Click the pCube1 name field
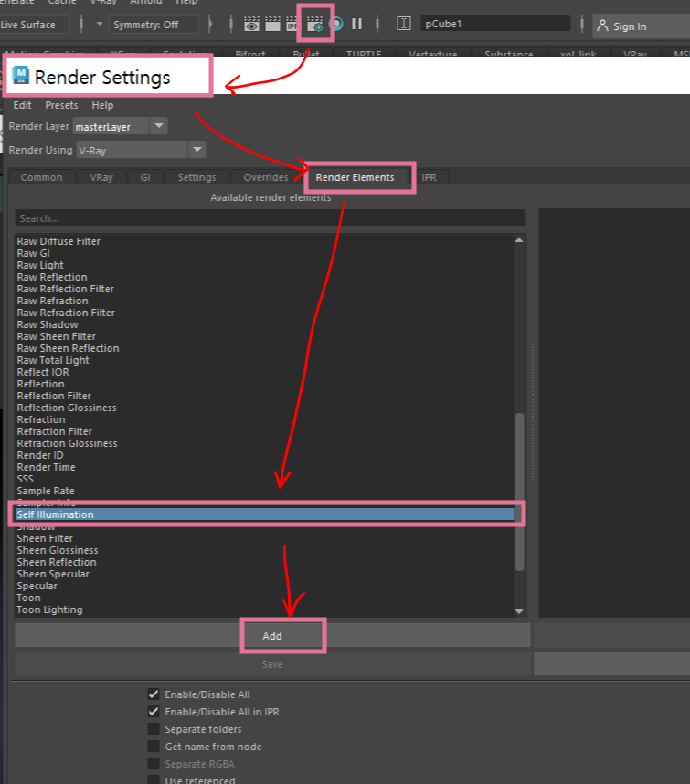690x784 pixels. pos(495,24)
